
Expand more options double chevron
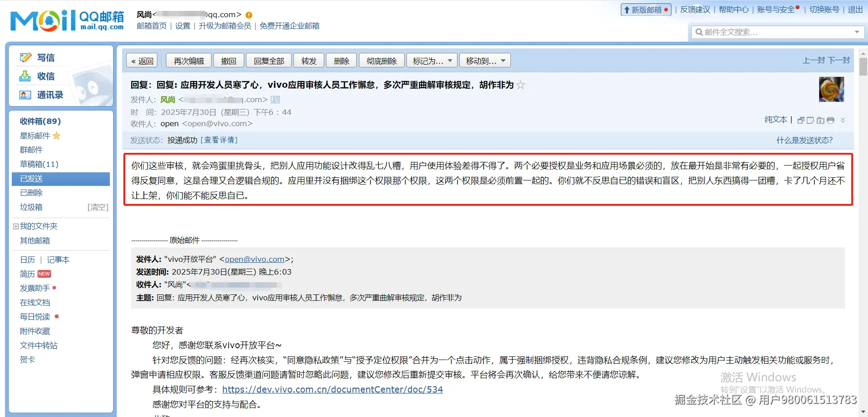(843, 120)
